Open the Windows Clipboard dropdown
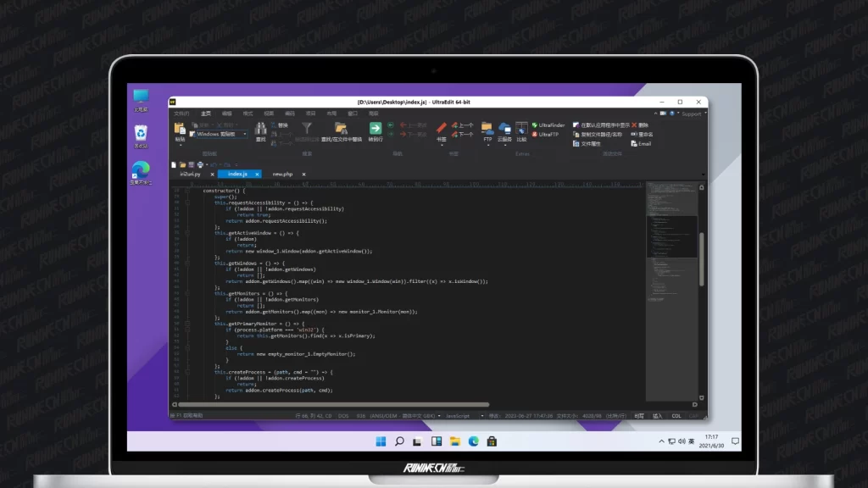 (219, 134)
